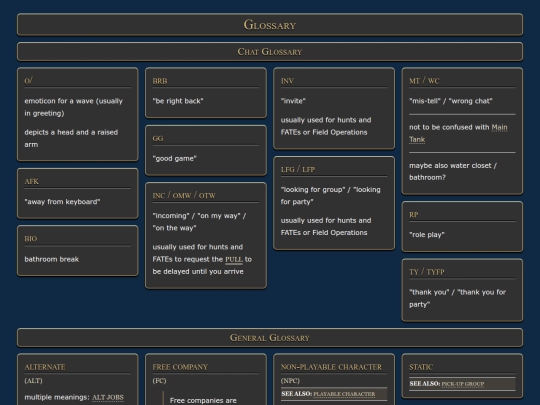Click "looking for group" definition text
Viewport: 540px width, 405px height.
[331, 196]
